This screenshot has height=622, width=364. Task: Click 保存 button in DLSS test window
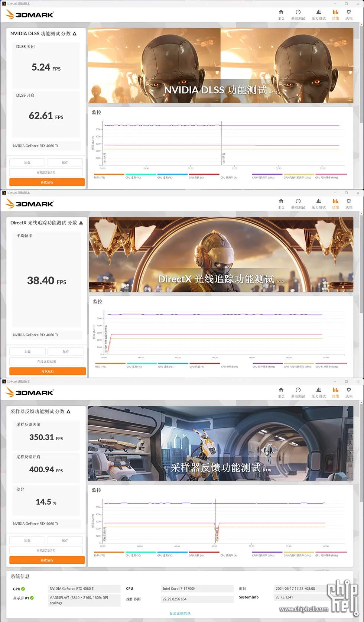coord(65,162)
